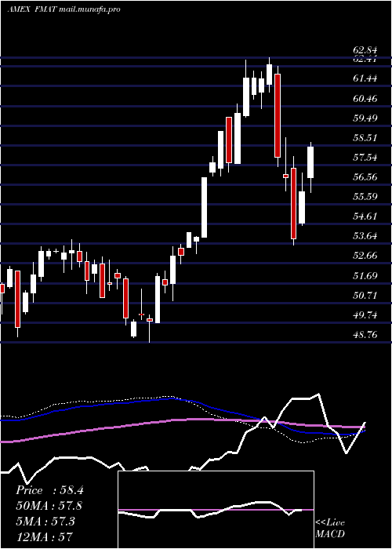The image size is (392, 549).
Task: Select the 49.74 price level label
Action: (365, 315)
